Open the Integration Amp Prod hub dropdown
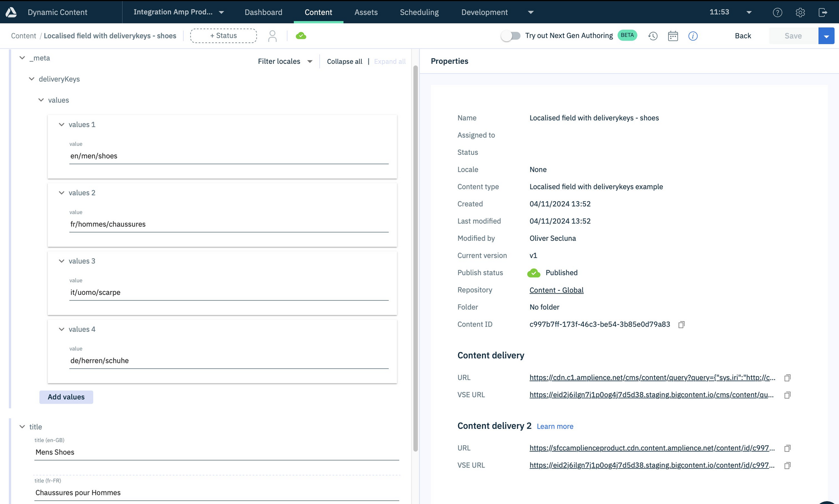Image resolution: width=839 pixels, height=504 pixels. [178, 12]
